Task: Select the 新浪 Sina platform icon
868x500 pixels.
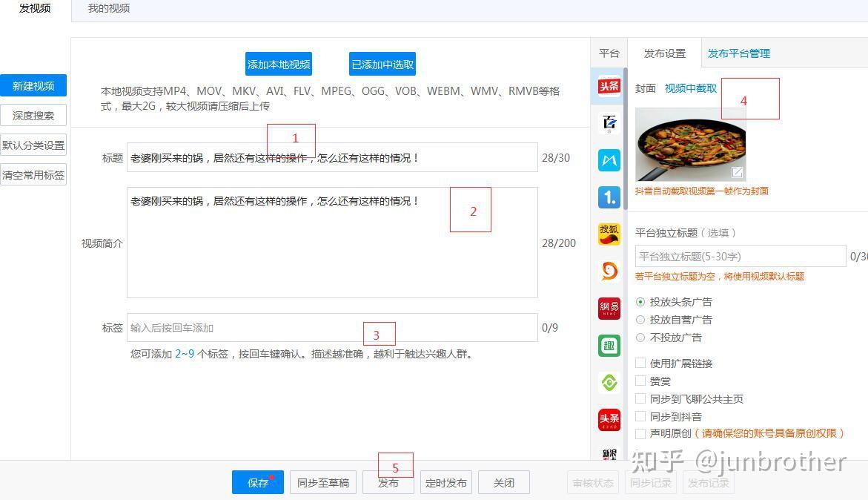Action: (609, 453)
